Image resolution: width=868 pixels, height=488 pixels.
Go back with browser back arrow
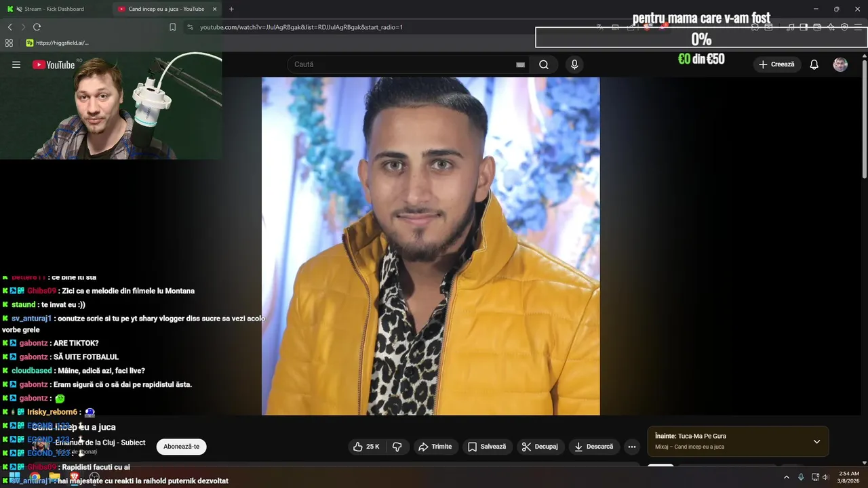(9, 27)
